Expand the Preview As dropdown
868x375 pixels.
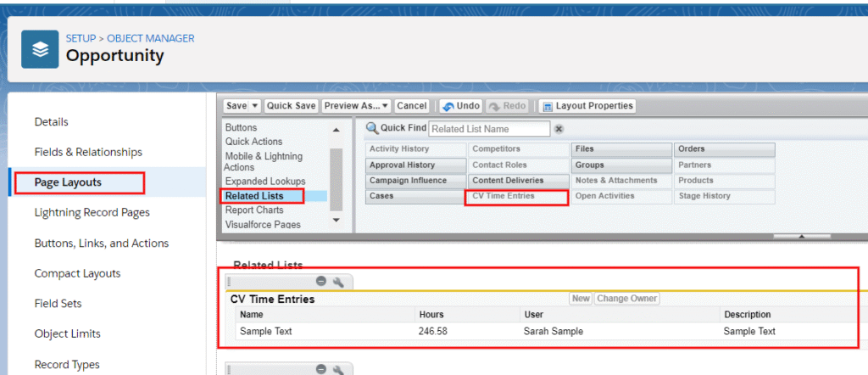[x=386, y=106]
